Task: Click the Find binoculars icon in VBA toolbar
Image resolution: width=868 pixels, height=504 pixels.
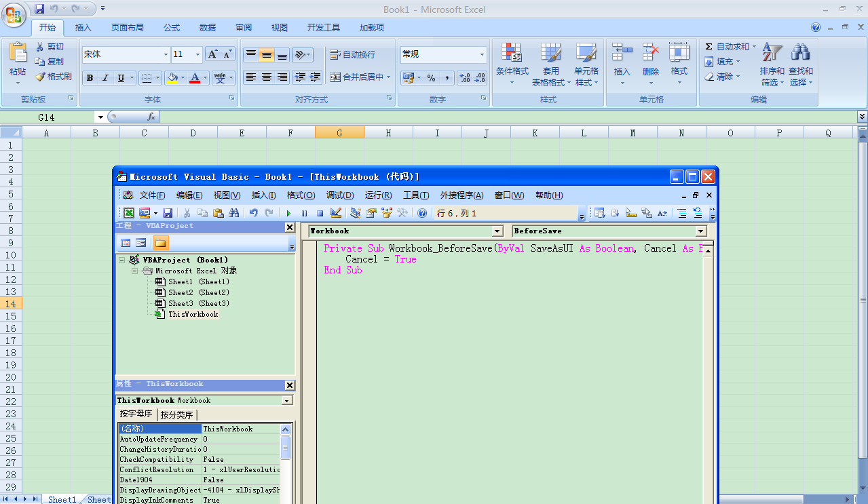Action: click(234, 213)
